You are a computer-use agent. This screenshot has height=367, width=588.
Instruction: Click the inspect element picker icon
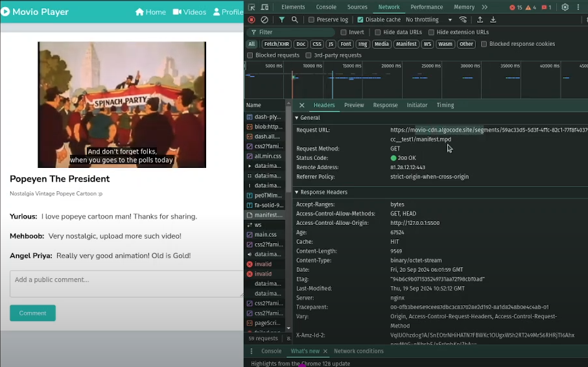(252, 7)
